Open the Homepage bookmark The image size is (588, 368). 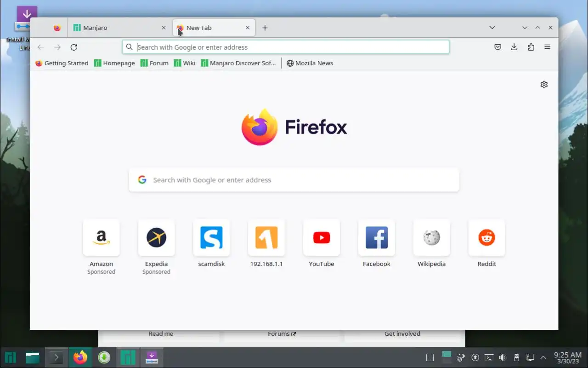114,63
